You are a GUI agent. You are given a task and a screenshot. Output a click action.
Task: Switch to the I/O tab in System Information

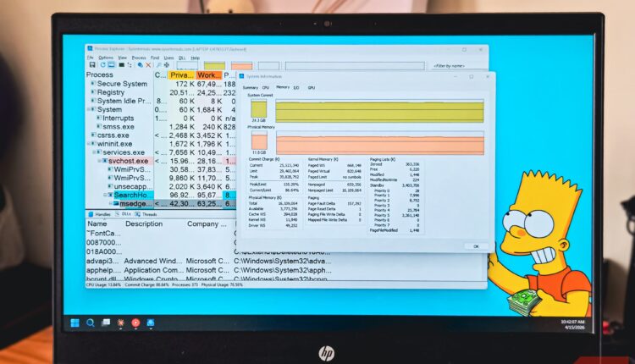pos(296,87)
